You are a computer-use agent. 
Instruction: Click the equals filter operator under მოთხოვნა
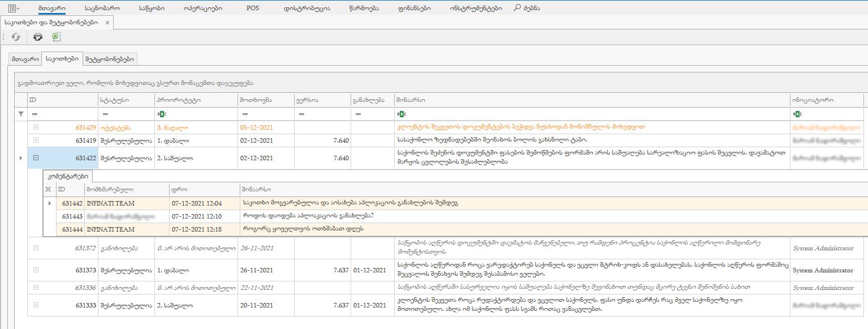tap(245, 114)
